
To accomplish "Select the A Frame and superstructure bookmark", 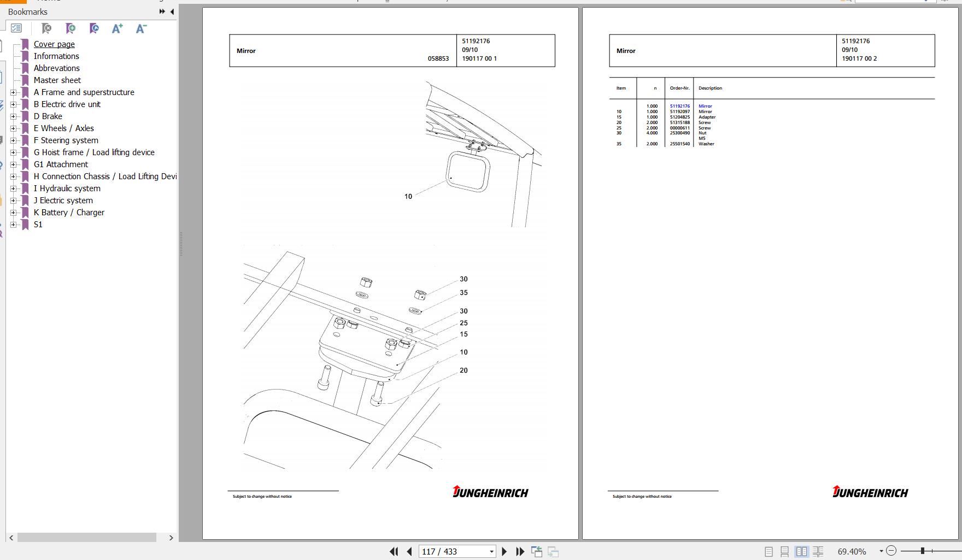I will click(84, 92).
